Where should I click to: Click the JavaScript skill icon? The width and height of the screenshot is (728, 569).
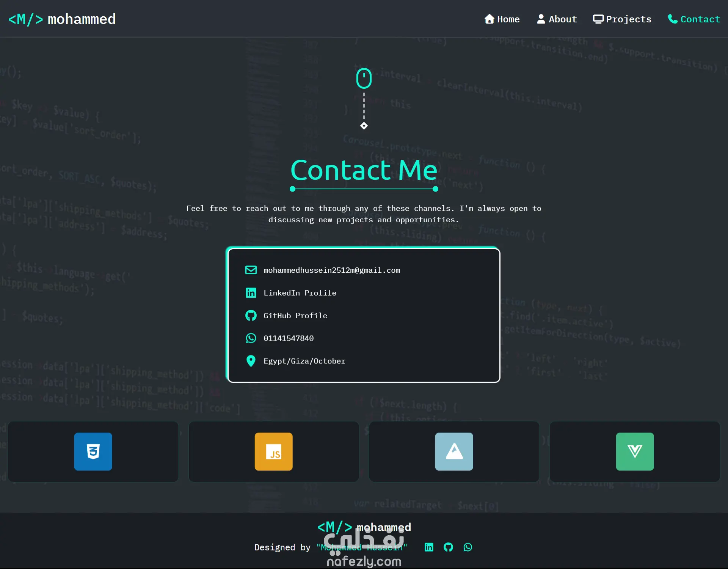tap(273, 451)
